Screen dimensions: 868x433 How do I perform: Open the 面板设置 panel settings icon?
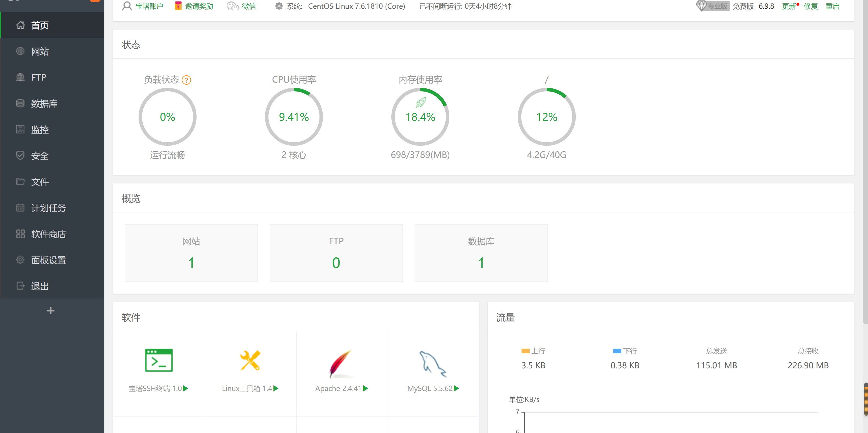[20, 259]
